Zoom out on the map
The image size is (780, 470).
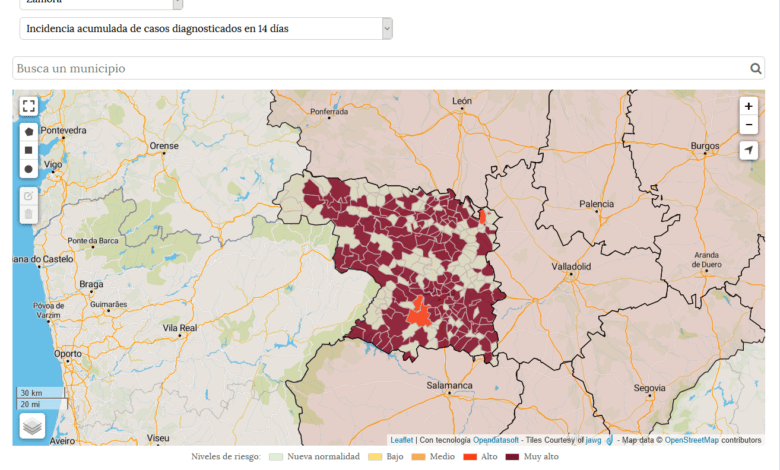[x=749, y=125]
